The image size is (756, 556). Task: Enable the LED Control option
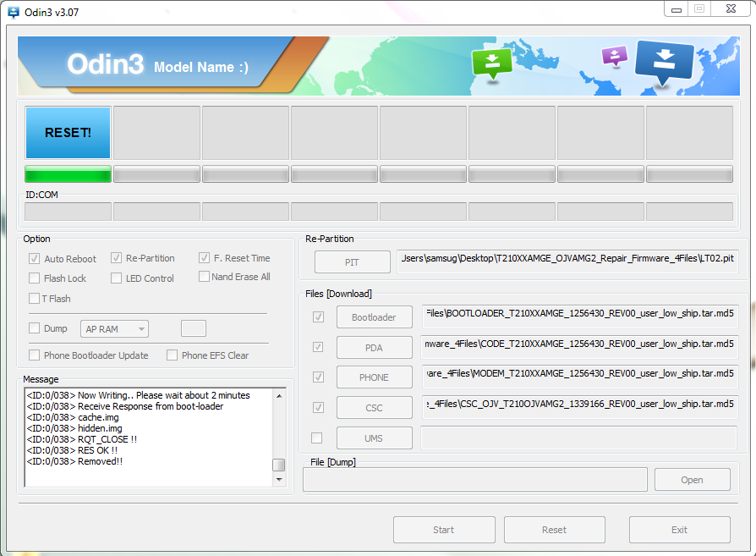[x=116, y=278]
